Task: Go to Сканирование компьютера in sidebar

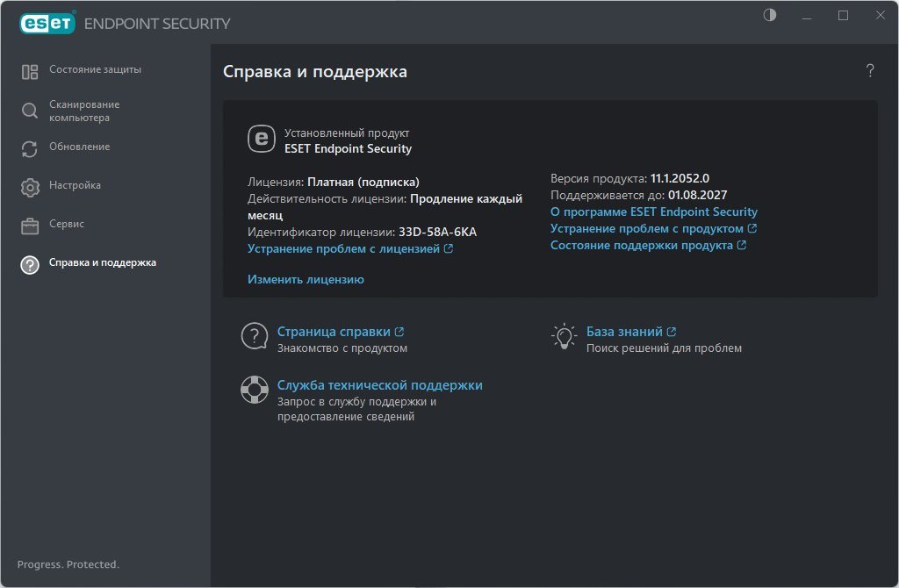Action: click(x=84, y=111)
